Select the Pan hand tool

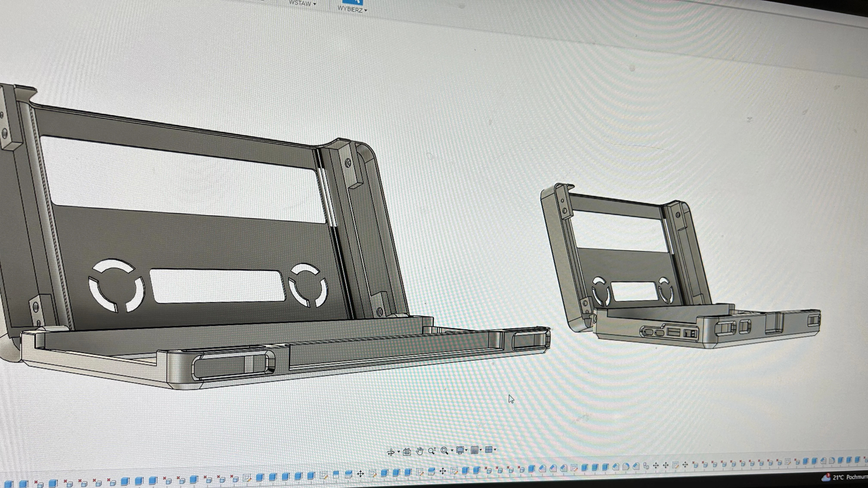tap(420, 451)
